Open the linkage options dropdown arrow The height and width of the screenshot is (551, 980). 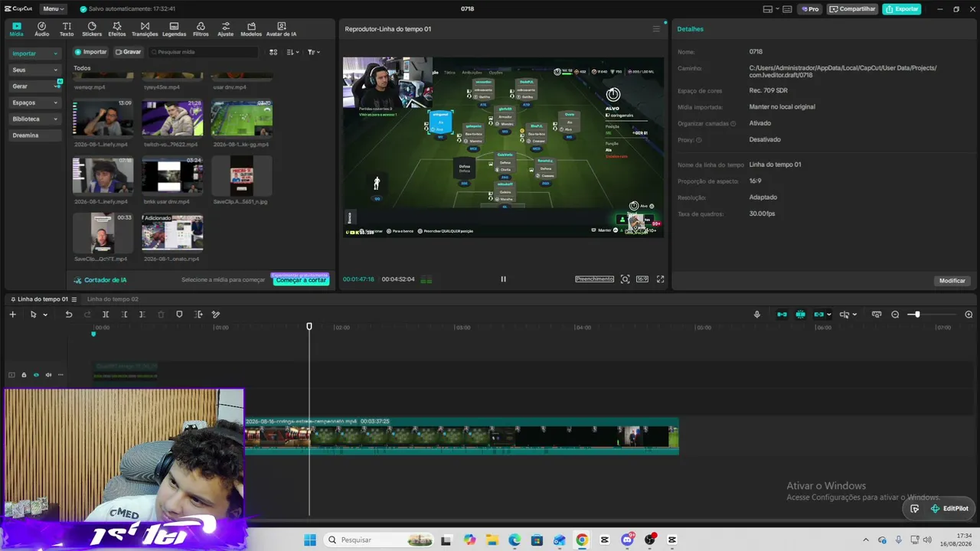[829, 315]
